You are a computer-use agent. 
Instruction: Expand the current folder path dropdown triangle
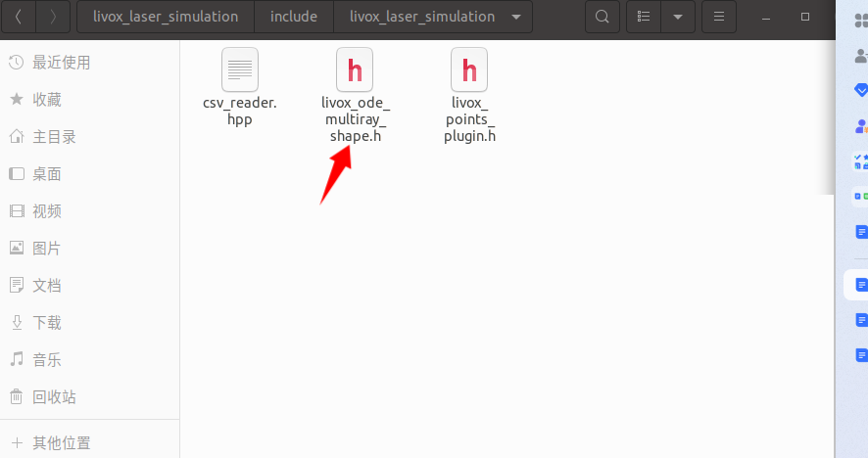[x=516, y=18]
